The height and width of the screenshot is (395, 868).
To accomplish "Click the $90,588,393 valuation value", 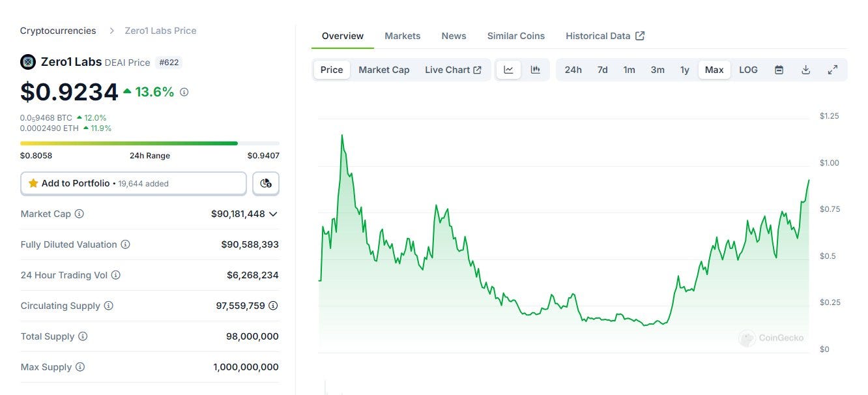I will [x=250, y=244].
